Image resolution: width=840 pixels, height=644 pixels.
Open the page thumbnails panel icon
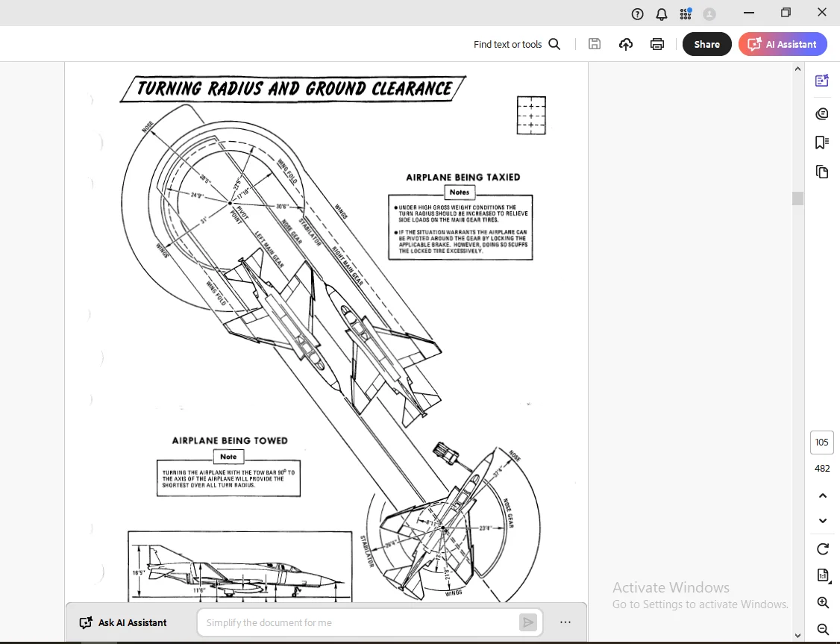click(822, 172)
